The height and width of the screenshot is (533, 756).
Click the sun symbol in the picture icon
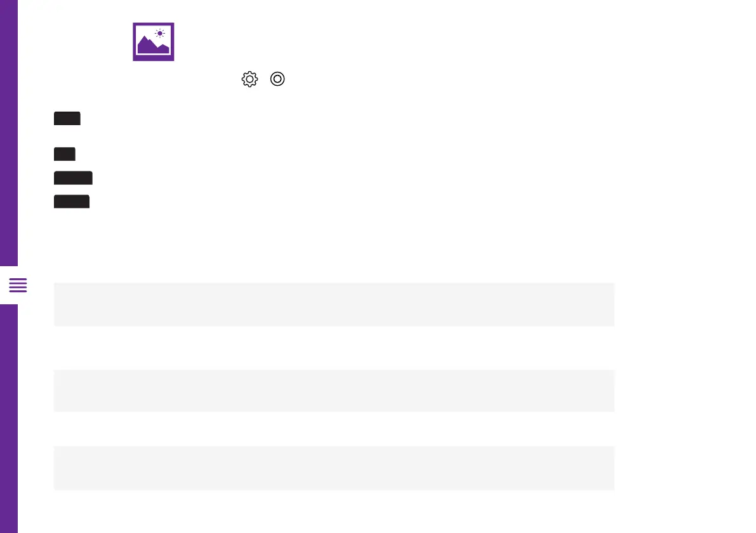tap(160, 33)
